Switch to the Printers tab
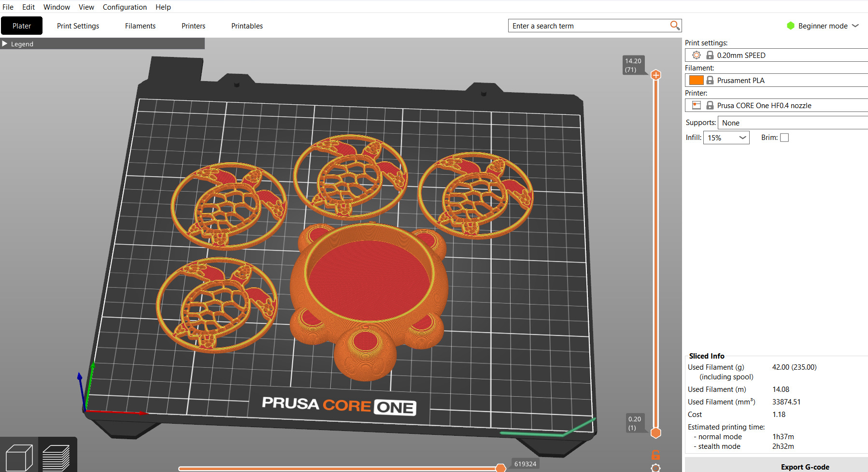The width and height of the screenshot is (868, 472). 193,26
